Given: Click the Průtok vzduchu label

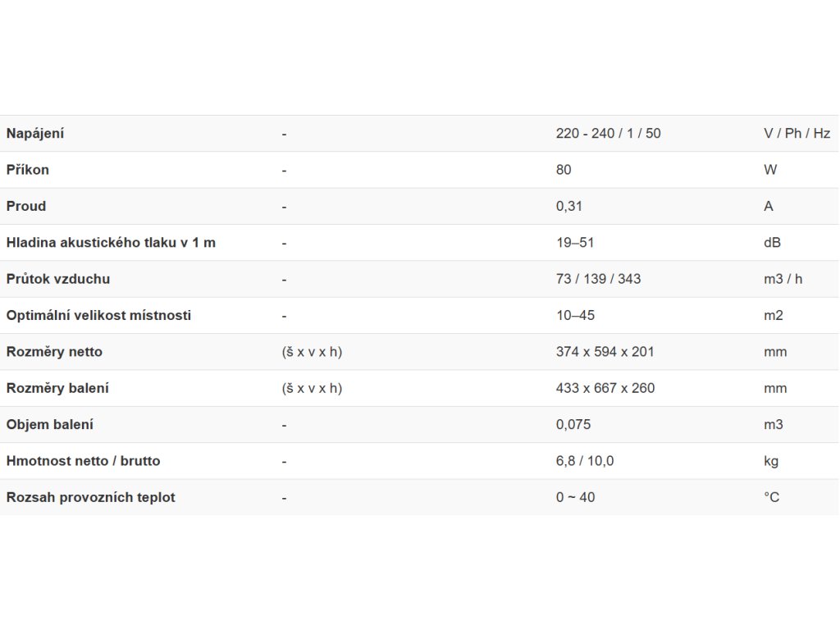Looking at the screenshot, I should click(x=58, y=279).
